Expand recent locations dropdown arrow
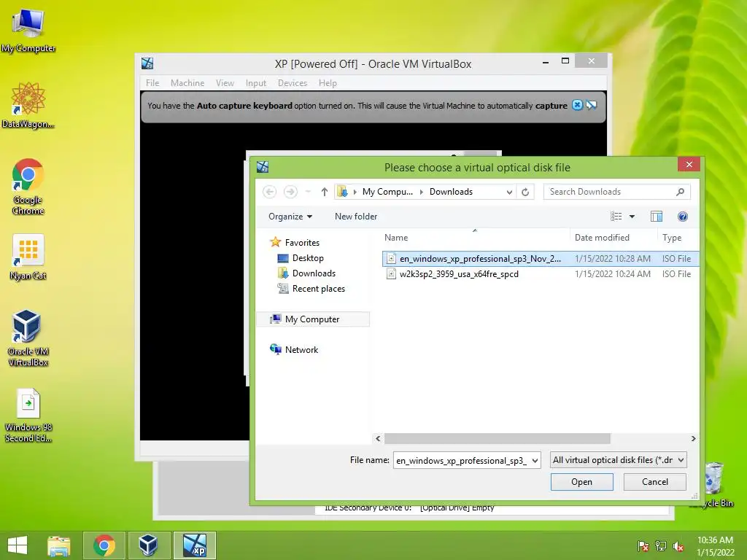The image size is (747, 560). [308, 192]
